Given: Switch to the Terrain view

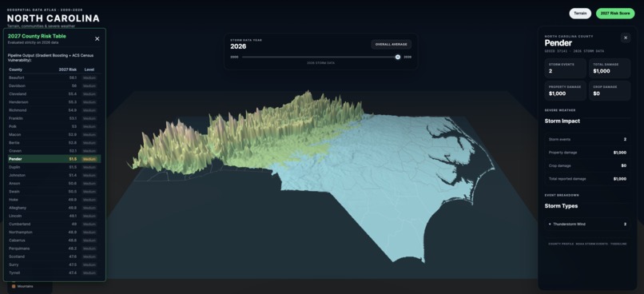Looking at the screenshot, I should (x=580, y=14).
